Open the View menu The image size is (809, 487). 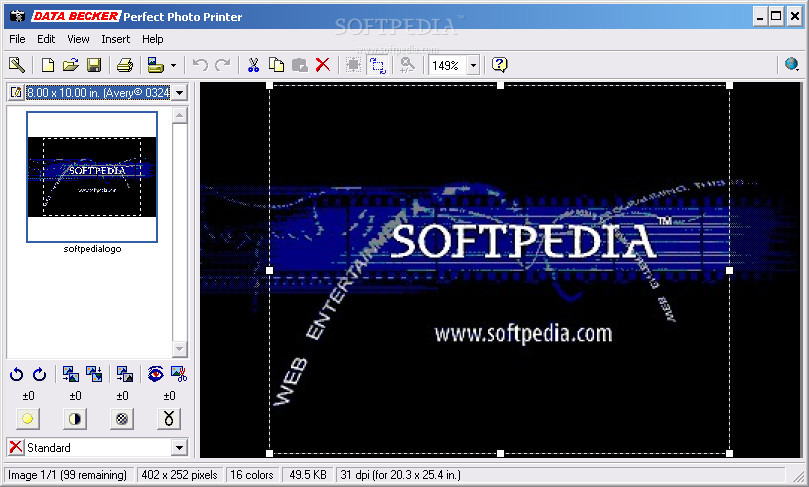tap(78, 39)
